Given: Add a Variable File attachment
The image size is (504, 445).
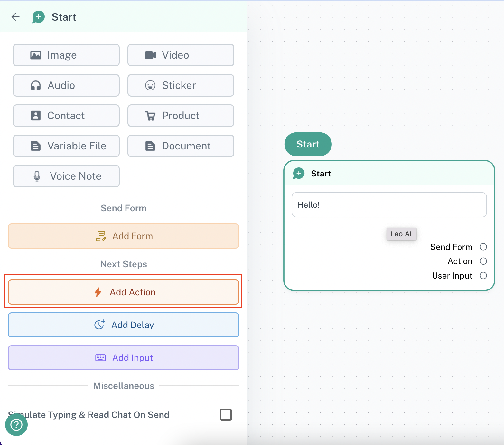Looking at the screenshot, I should 66,146.
